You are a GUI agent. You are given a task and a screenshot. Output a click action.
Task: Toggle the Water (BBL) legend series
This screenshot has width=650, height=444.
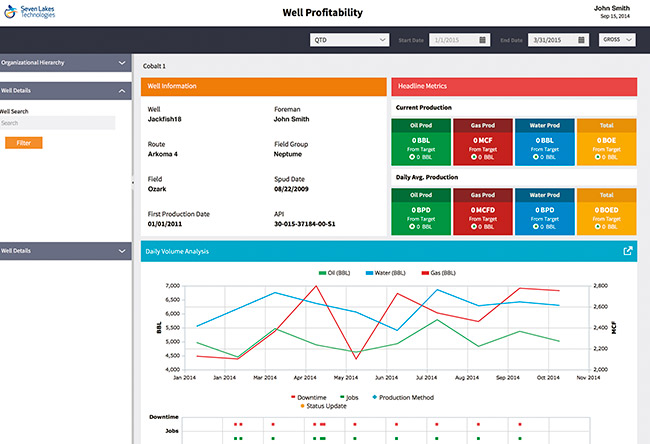(x=386, y=273)
